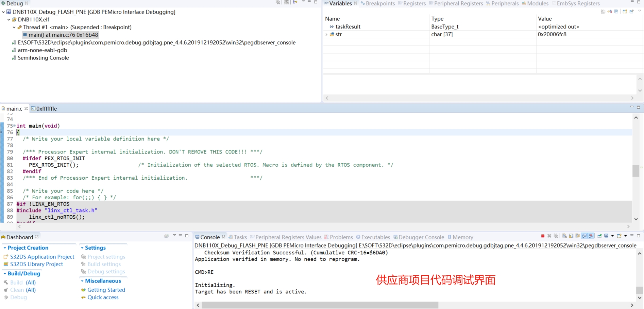
Task: Enable Instruction Stepping Mode in Debug toolbar
Action: (295, 3)
